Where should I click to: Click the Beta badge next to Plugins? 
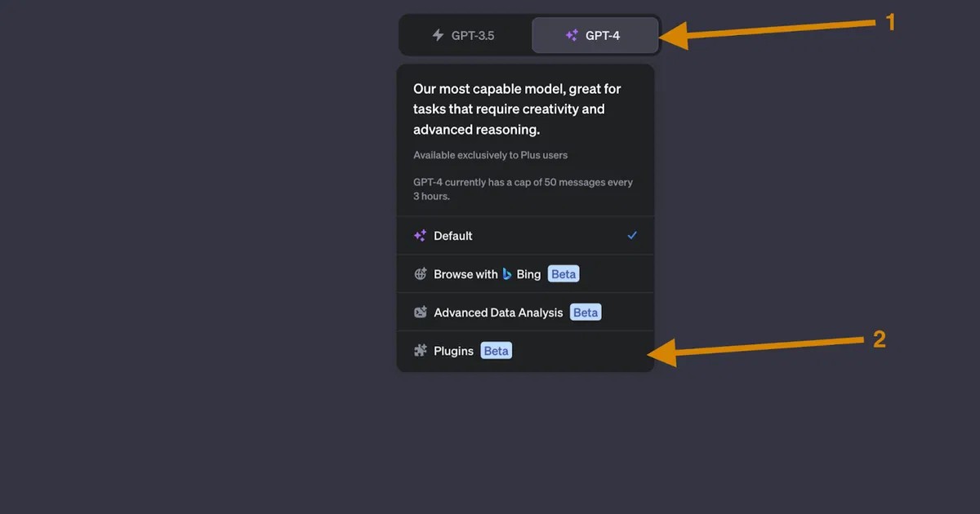point(496,351)
